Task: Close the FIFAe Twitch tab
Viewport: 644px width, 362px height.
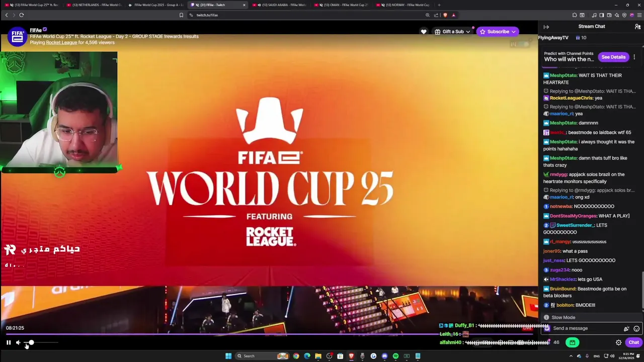Action: 244,5
